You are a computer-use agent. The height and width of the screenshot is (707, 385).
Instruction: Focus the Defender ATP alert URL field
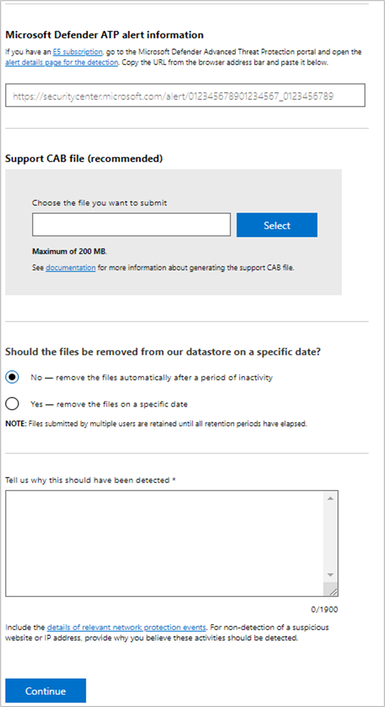click(185, 96)
